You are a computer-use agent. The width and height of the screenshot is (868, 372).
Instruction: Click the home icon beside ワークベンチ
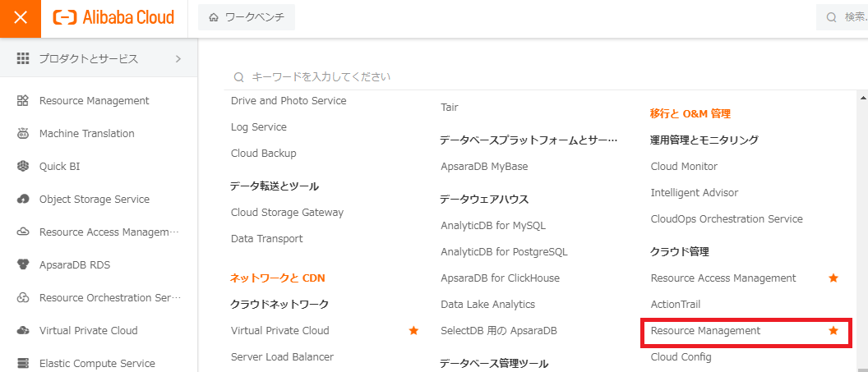214,18
